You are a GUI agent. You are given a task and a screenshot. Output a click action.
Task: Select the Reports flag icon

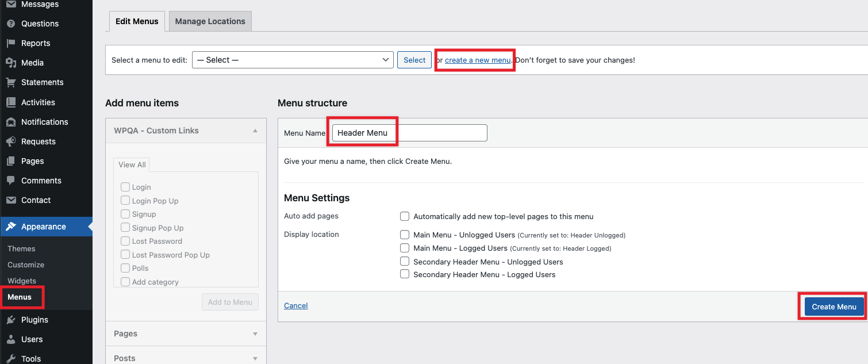(10, 43)
